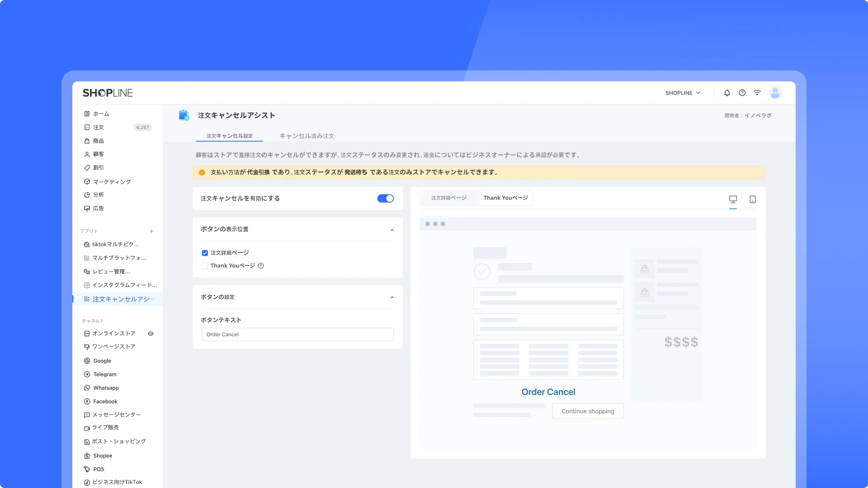Viewport: 868px width, 488px height.
Task: Select the 注文詳細ページ preview tab
Action: click(x=448, y=198)
